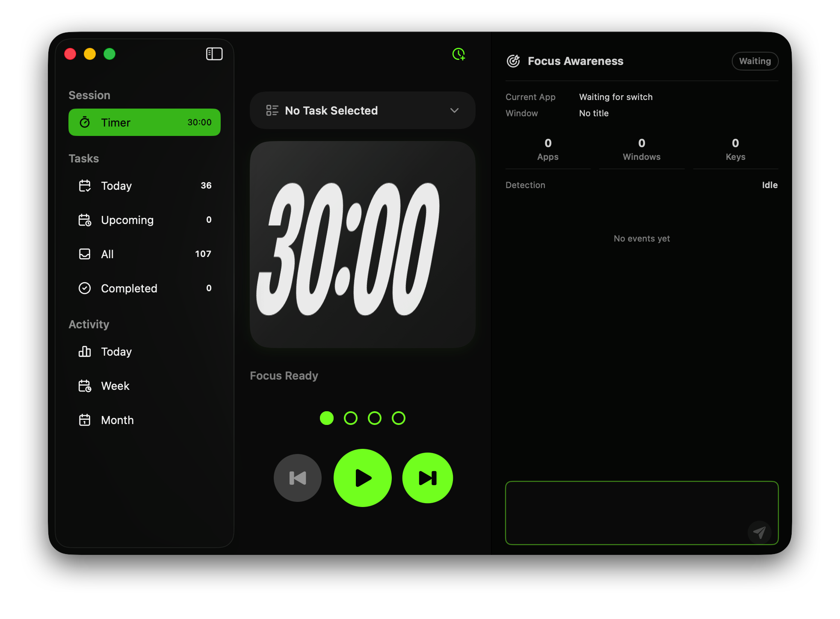Click the 107 count beside All
This screenshot has height=619, width=840.
pyautogui.click(x=203, y=254)
